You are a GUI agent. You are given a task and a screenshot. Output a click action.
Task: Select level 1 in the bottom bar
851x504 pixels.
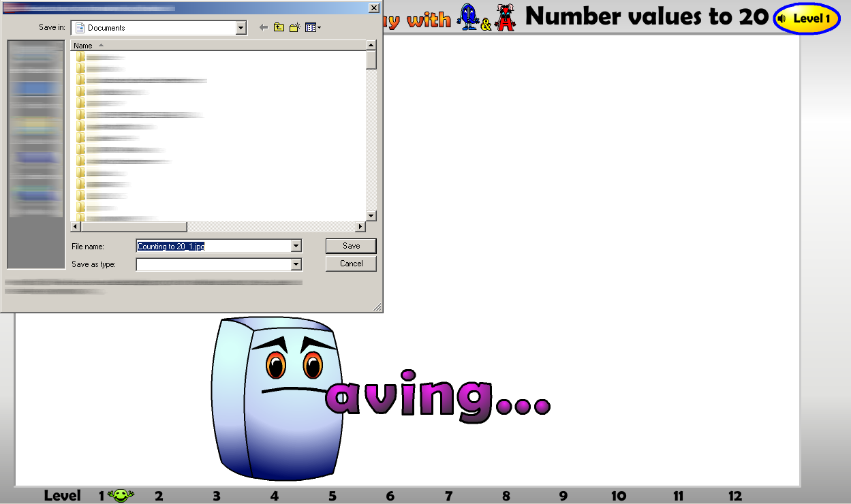[102, 496]
